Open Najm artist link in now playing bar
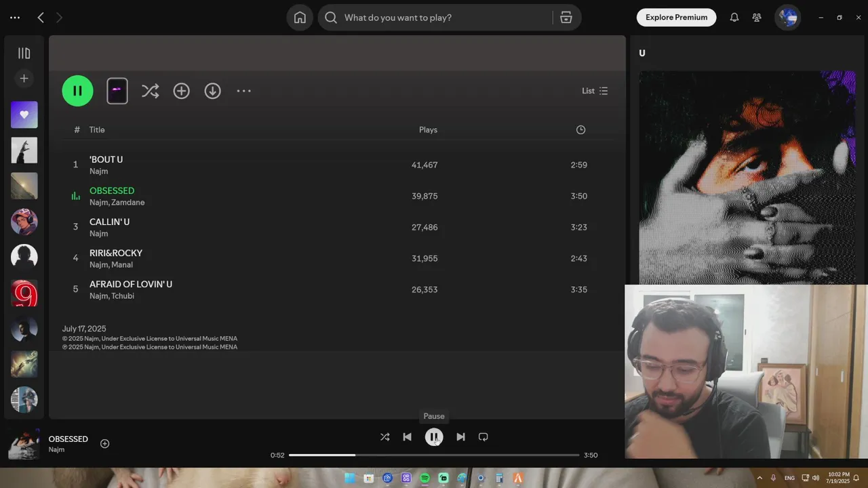The width and height of the screenshot is (868, 488). (56, 449)
